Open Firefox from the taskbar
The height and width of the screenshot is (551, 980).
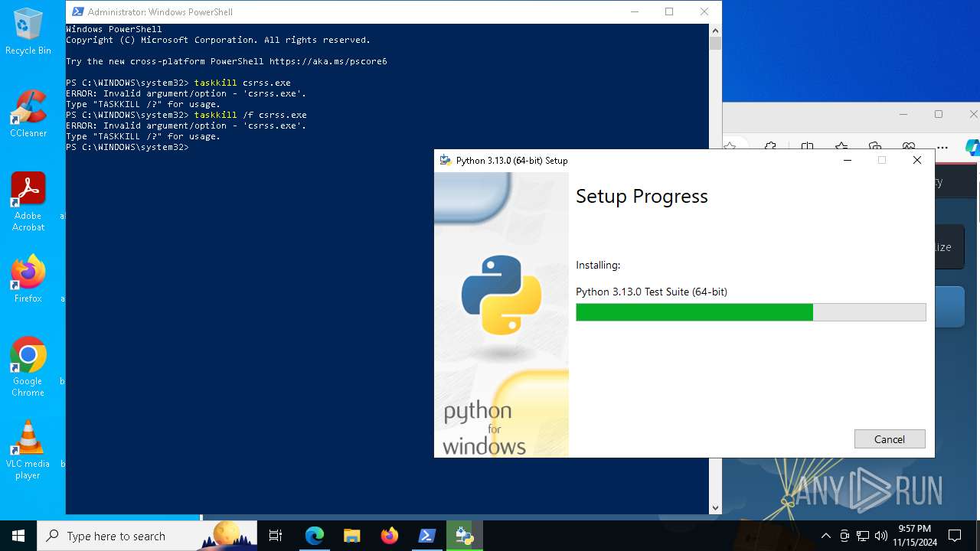tap(389, 536)
